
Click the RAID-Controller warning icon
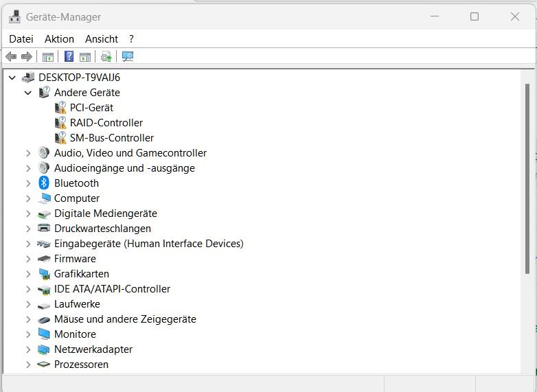[60, 123]
